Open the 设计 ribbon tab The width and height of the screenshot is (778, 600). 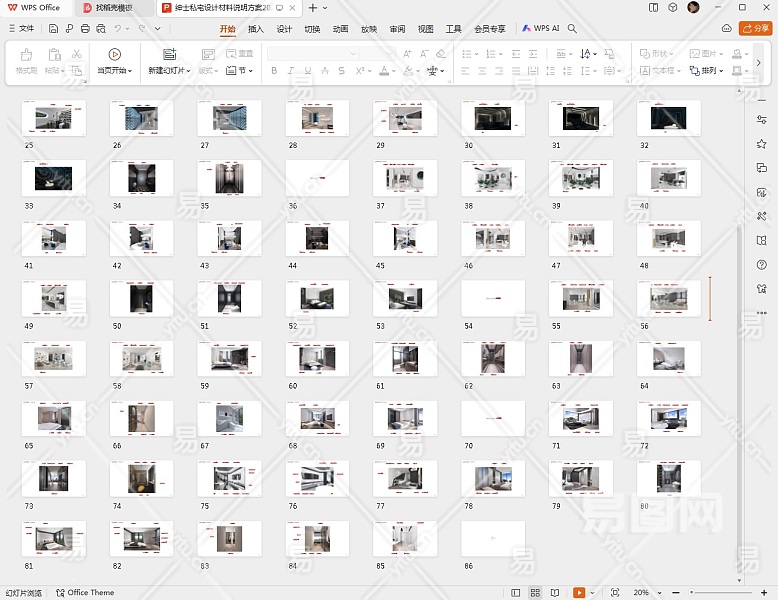pos(284,29)
